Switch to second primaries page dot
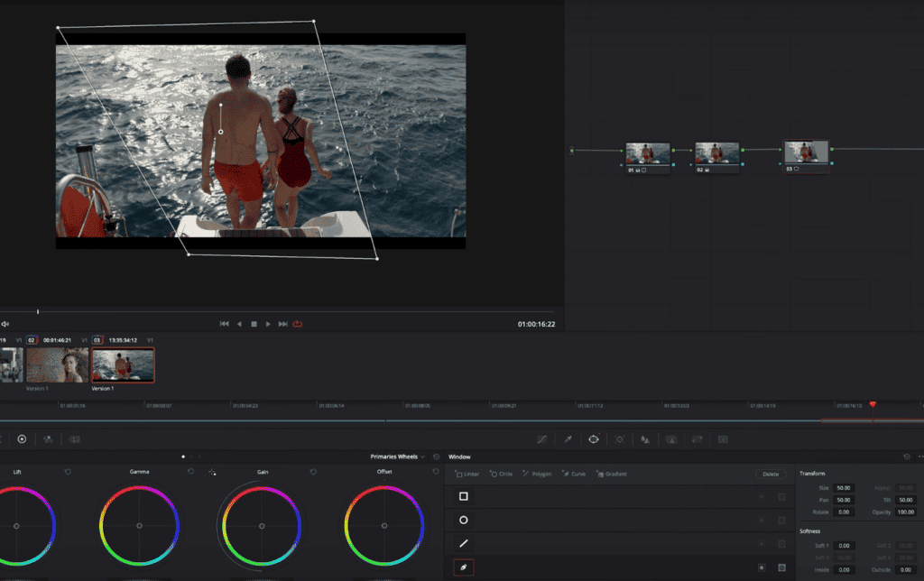 coord(191,456)
